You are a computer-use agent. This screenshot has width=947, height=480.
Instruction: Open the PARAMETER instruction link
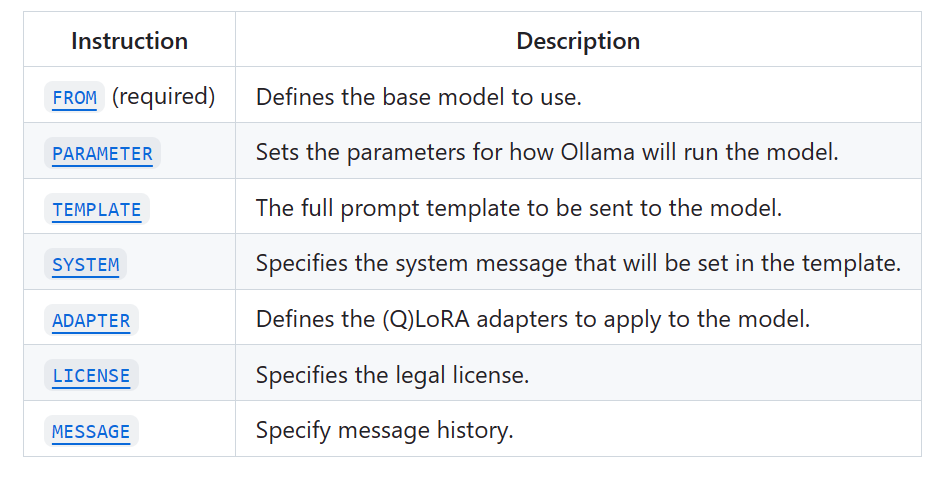[102, 154]
